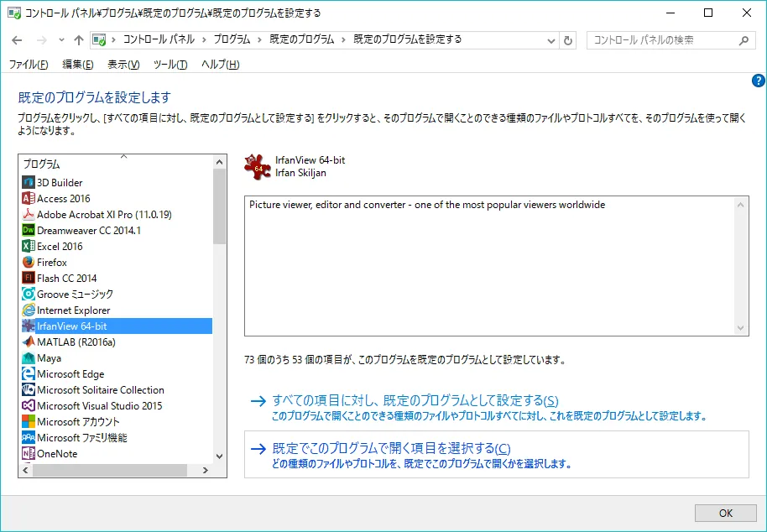Click 既定でこのプログラムで開く項目を選択する link

coord(391,448)
